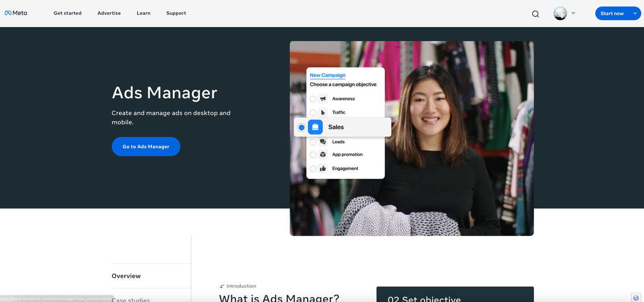Click the Leads label text

pyautogui.click(x=338, y=142)
